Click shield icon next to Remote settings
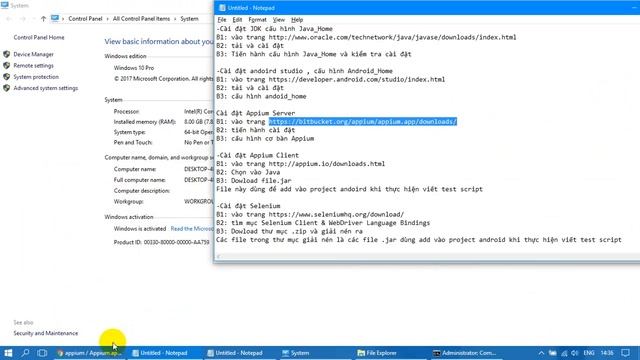The height and width of the screenshot is (360, 640). (7, 65)
